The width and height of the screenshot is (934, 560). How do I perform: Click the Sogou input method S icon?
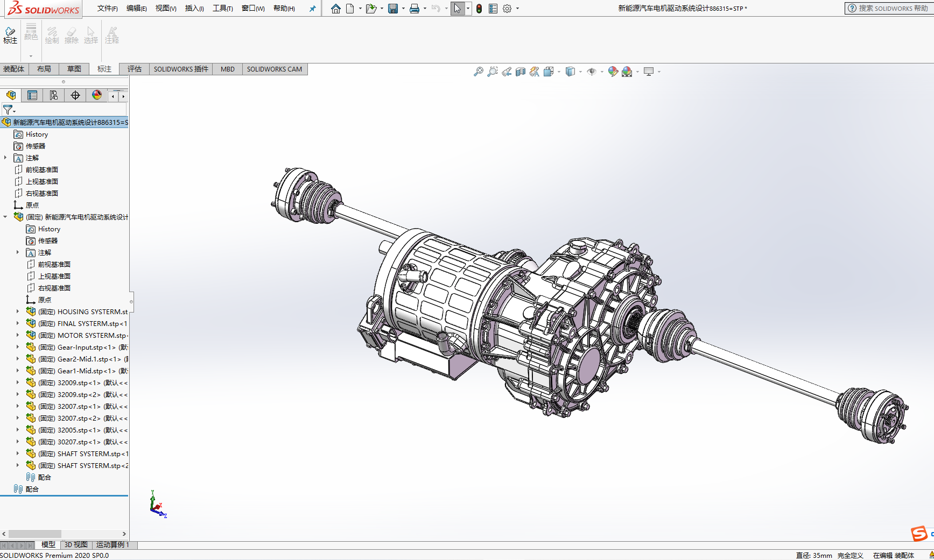[919, 533]
